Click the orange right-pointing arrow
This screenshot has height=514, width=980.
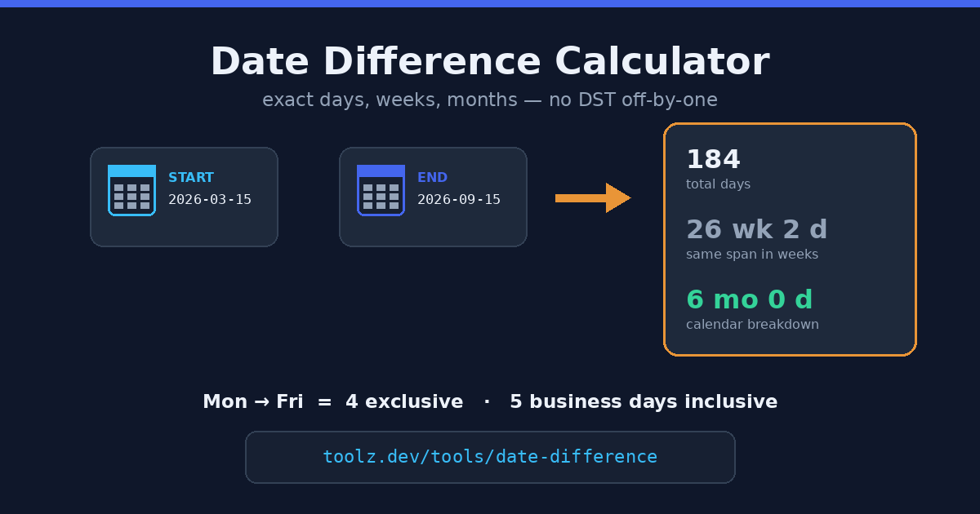(x=593, y=198)
